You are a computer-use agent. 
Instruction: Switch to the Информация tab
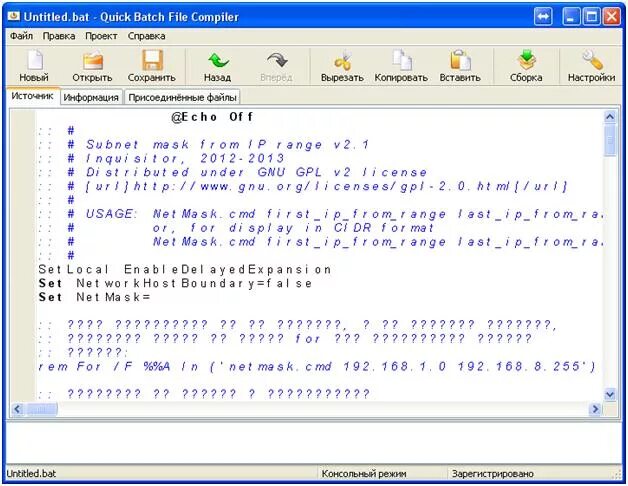pos(91,97)
